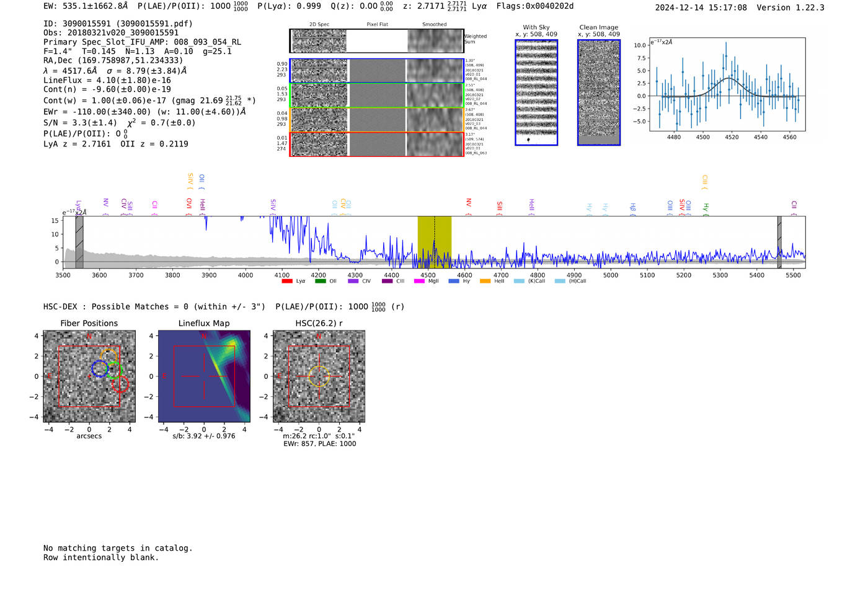Select the green-bordered 2D spectrum row
868x591 pixels.
tap(377, 96)
